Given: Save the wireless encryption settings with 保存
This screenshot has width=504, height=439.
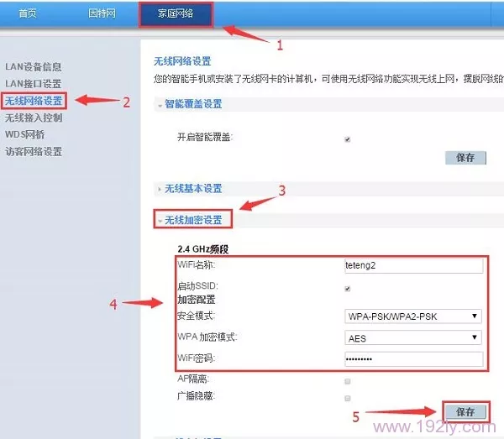Looking at the screenshot, I should 465,411.
